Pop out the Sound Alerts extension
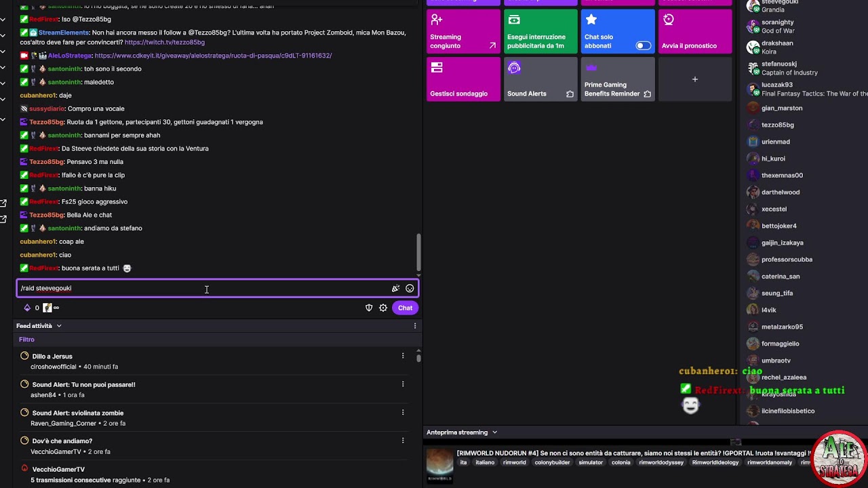 click(570, 94)
